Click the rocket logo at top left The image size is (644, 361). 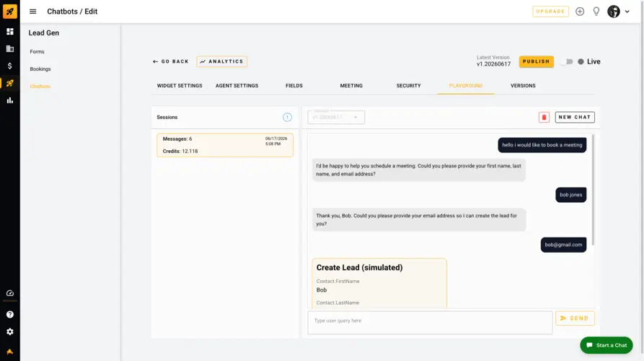(x=10, y=11)
